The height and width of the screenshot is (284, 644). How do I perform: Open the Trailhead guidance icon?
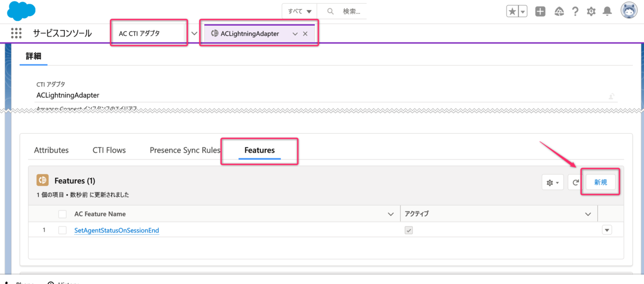click(x=558, y=11)
